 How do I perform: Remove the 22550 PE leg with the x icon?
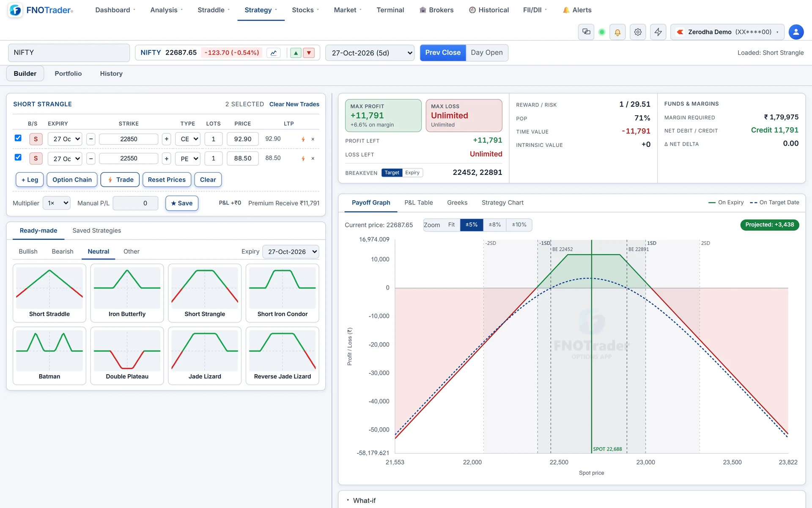pos(313,158)
